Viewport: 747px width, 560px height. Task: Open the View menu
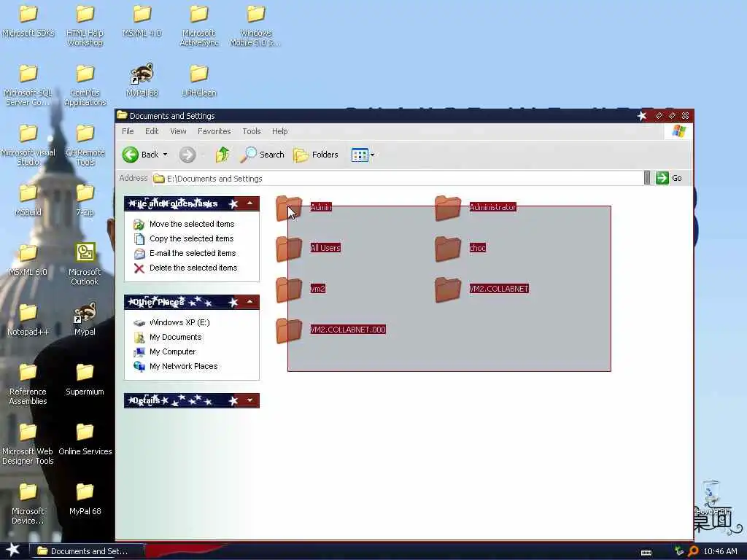tap(178, 131)
